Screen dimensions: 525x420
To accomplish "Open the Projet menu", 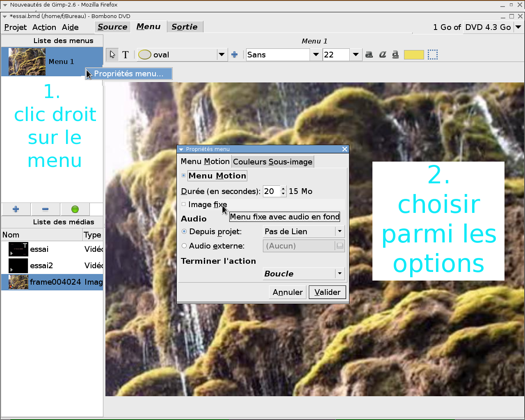I will pos(16,27).
